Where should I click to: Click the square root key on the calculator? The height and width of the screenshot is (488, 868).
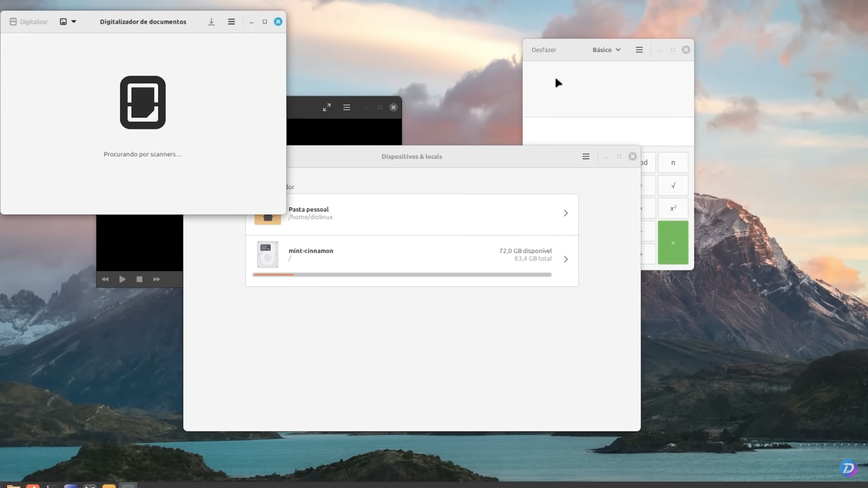click(x=673, y=185)
